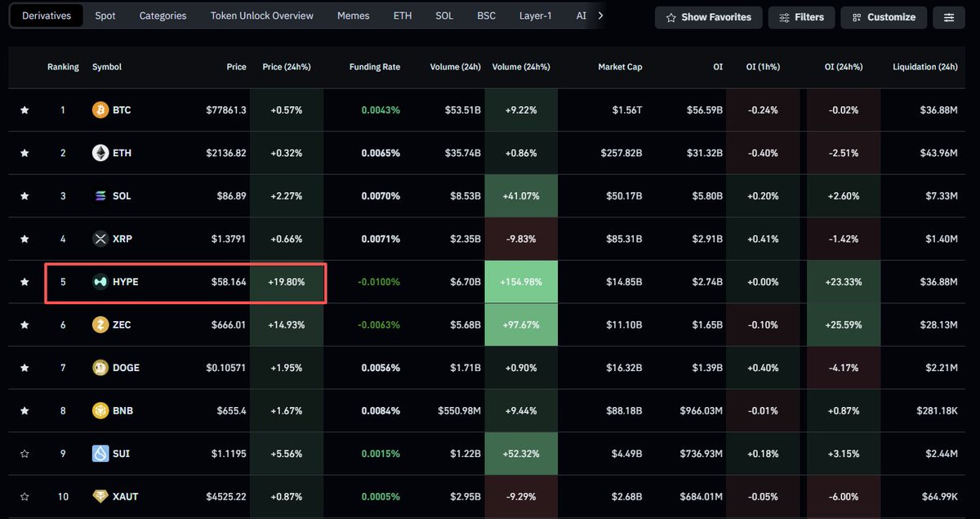
Task: Sort by Price (24h%) column header
Action: point(287,67)
